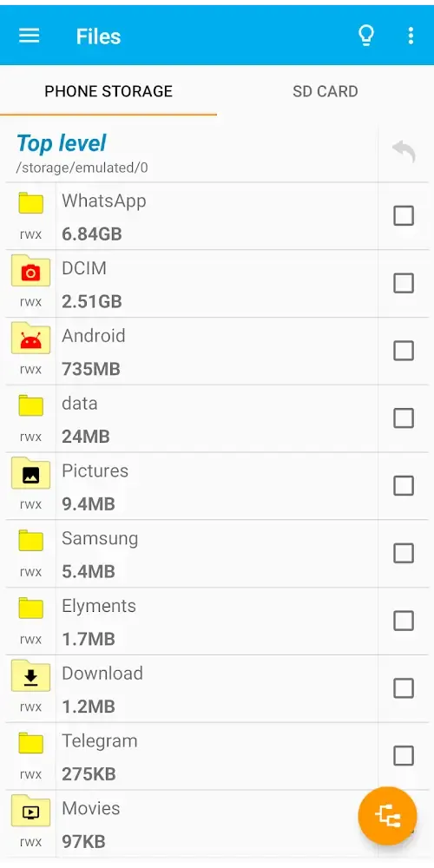Viewport: 434px width, 868px height.
Task: Select the checkbox for the data folder
Action: coord(404,418)
